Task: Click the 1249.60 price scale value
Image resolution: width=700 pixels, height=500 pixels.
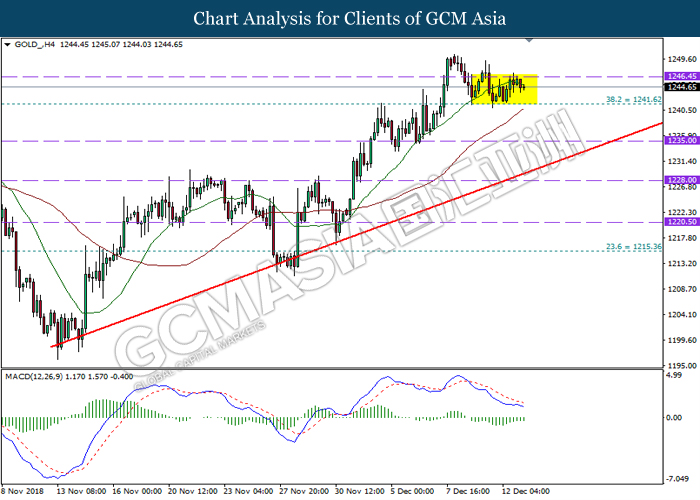Action: (x=682, y=59)
